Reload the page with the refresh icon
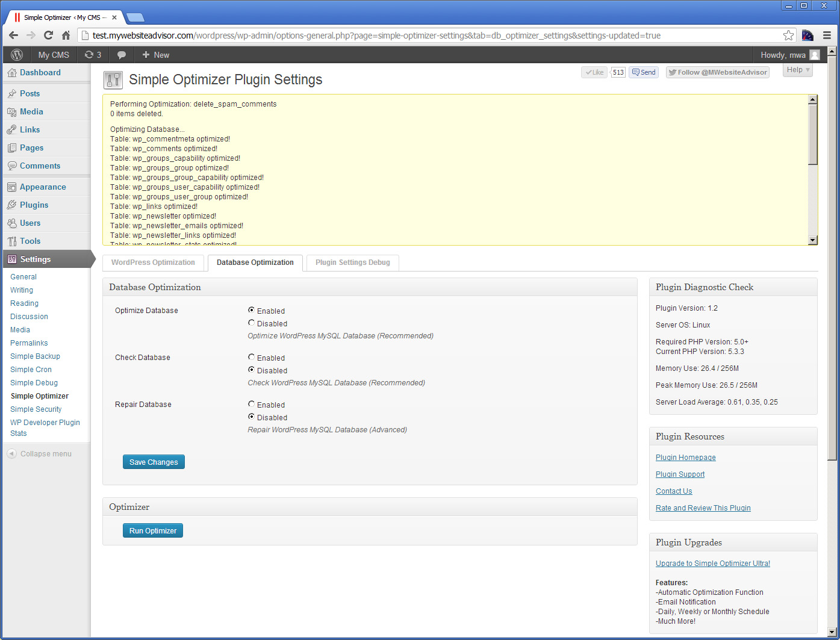The height and width of the screenshot is (640, 840). tap(49, 36)
